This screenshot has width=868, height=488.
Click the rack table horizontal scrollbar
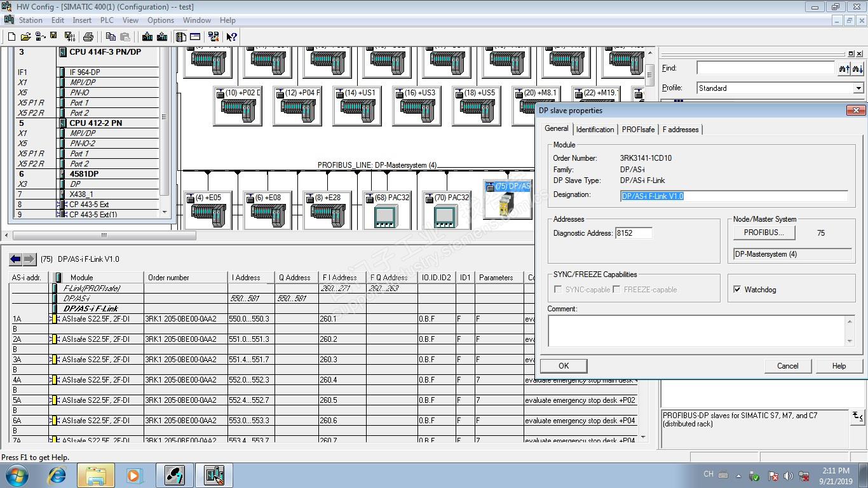pyautogui.click(x=104, y=235)
